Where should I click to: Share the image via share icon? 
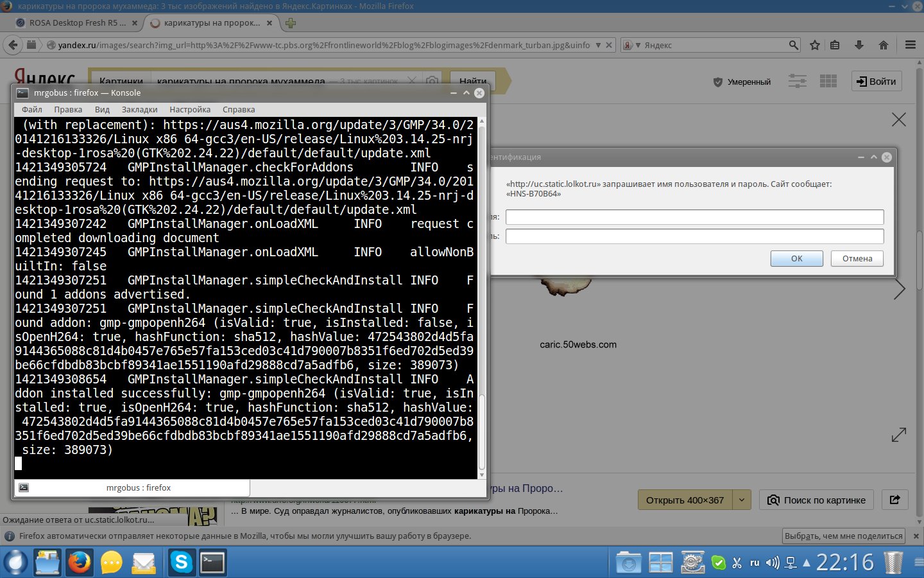895,500
